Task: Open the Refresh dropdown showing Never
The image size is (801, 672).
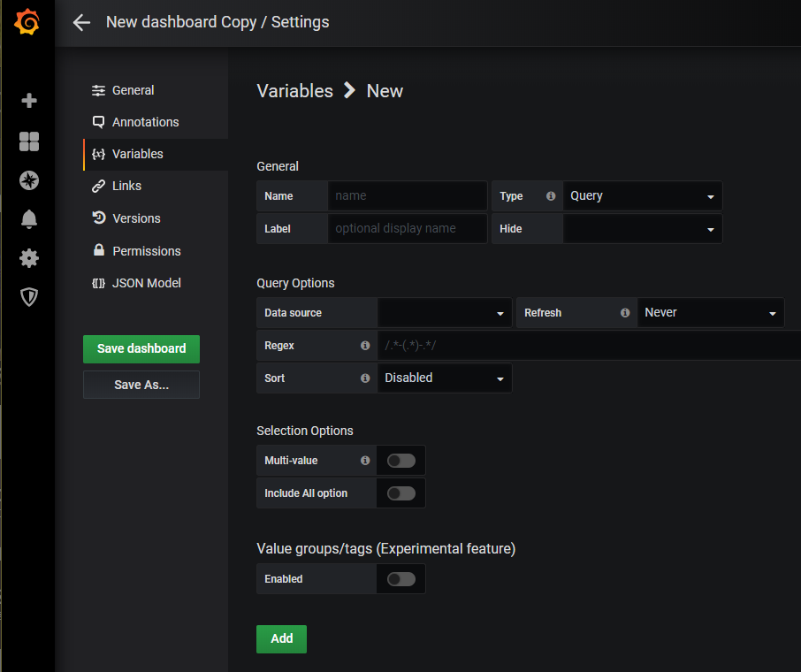Action: pos(710,313)
